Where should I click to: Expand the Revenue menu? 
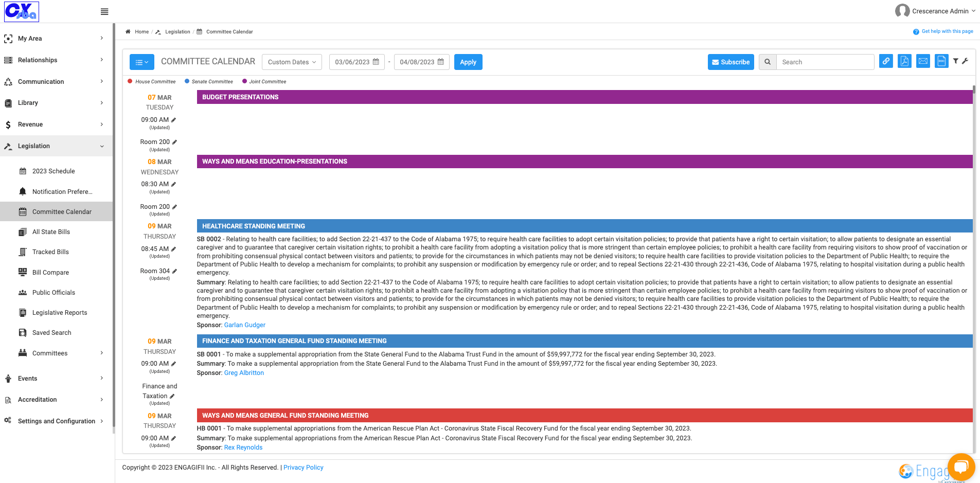click(x=57, y=124)
